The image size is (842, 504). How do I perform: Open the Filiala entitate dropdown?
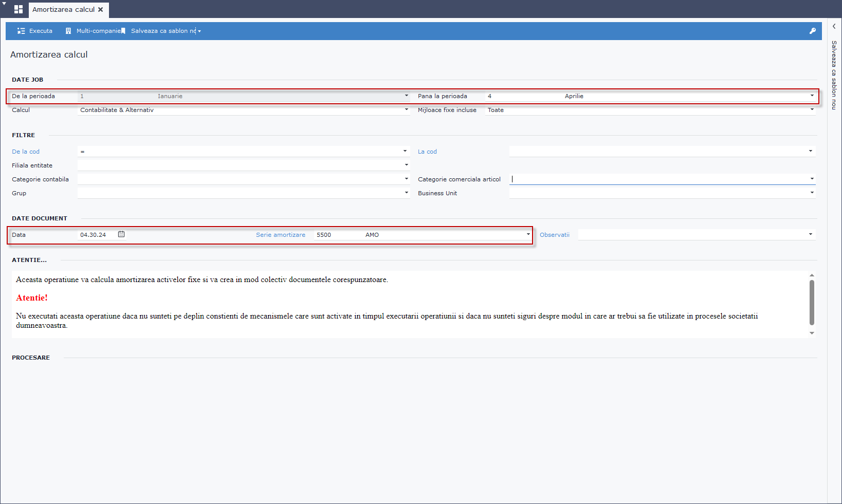(406, 165)
